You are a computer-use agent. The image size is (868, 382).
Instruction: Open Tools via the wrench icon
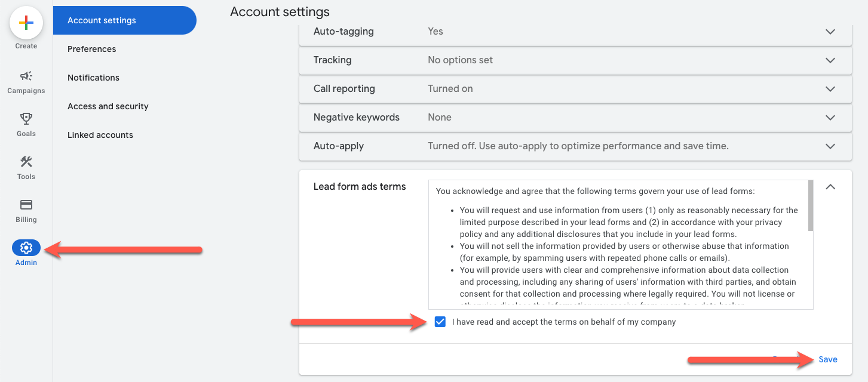coord(26,162)
